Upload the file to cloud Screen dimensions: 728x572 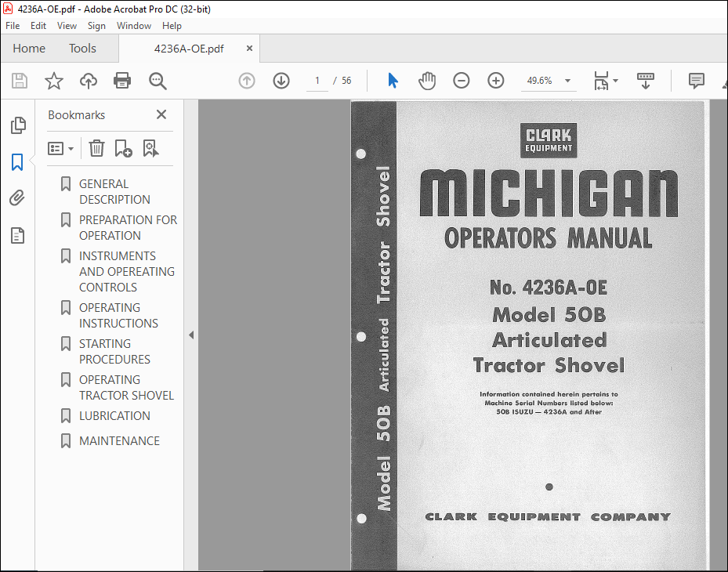89,81
